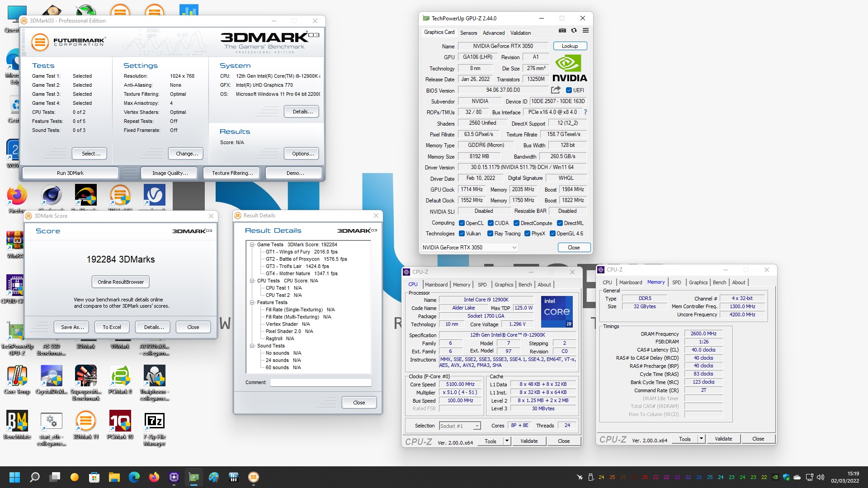Click Windows Start button on taskbar

14,477
